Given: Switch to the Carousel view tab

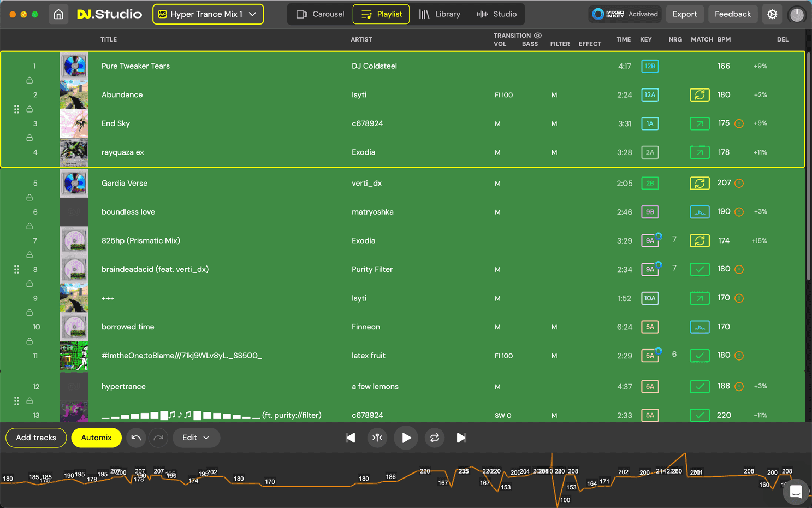Looking at the screenshot, I should pyautogui.click(x=320, y=14).
